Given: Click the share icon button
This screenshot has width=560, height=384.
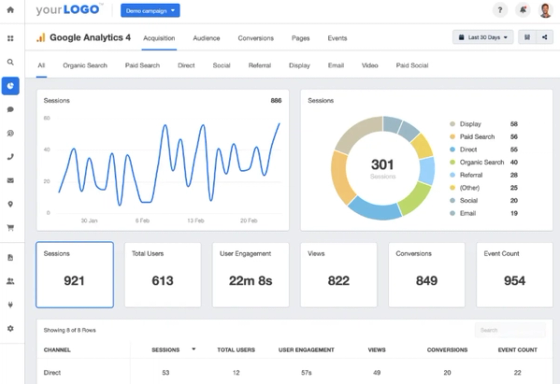Looking at the screenshot, I should (545, 37).
